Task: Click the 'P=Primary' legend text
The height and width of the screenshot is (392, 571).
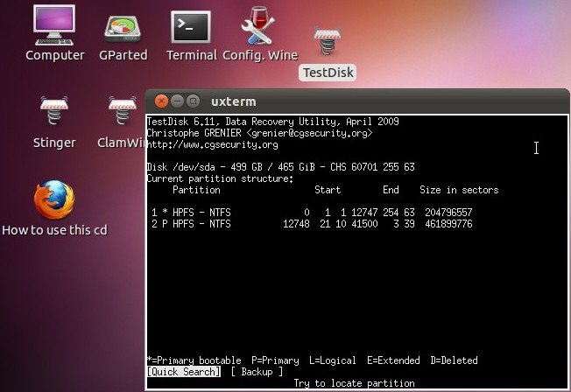Action: pyautogui.click(x=275, y=360)
